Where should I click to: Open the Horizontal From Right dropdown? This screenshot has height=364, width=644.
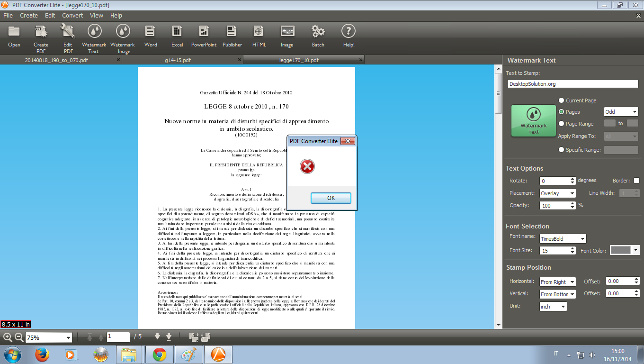pyautogui.click(x=558, y=282)
